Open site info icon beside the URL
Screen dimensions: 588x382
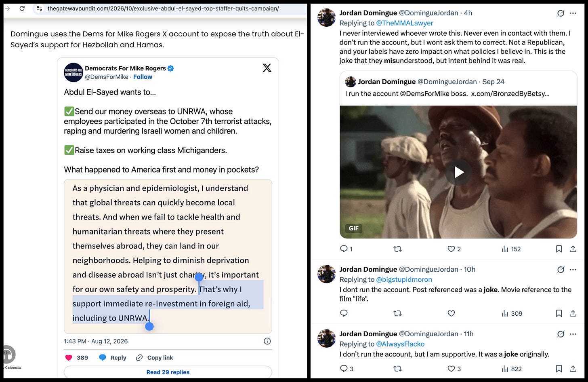point(39,8)
